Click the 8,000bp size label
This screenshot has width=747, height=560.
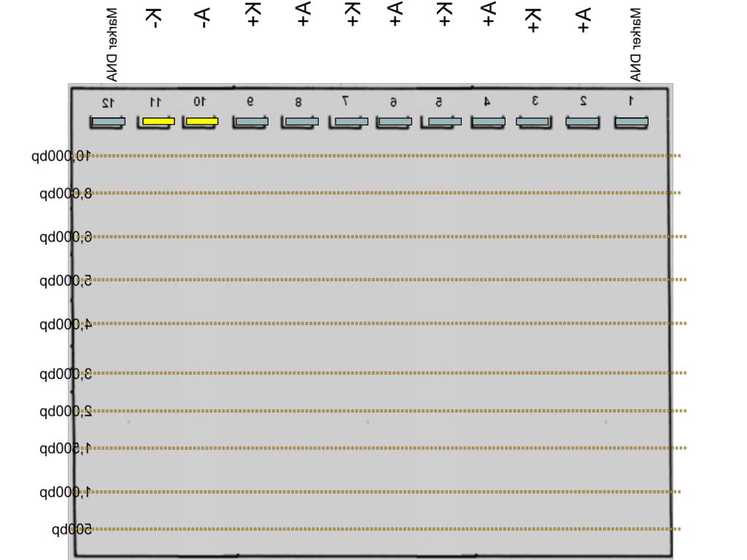[x=65, y=193]
